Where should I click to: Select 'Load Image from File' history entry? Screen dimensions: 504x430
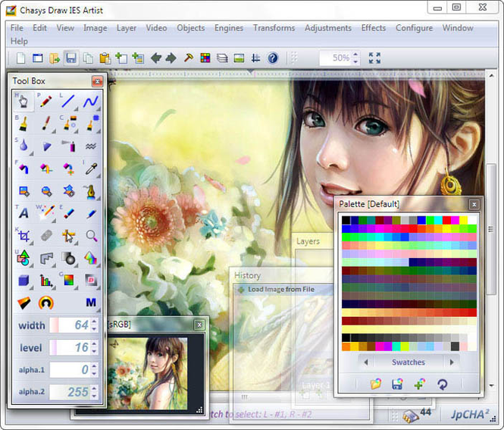pyautogui.click(x=282, y=290)
